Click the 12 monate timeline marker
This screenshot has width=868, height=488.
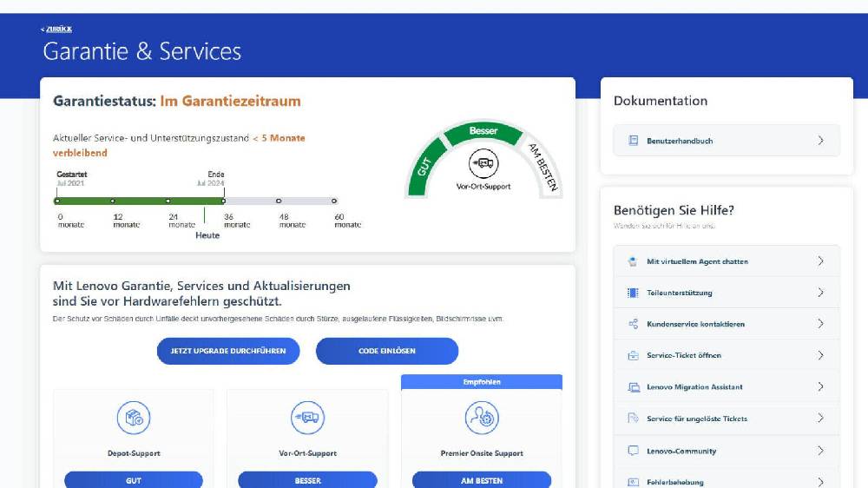click(x=112, y=201)
